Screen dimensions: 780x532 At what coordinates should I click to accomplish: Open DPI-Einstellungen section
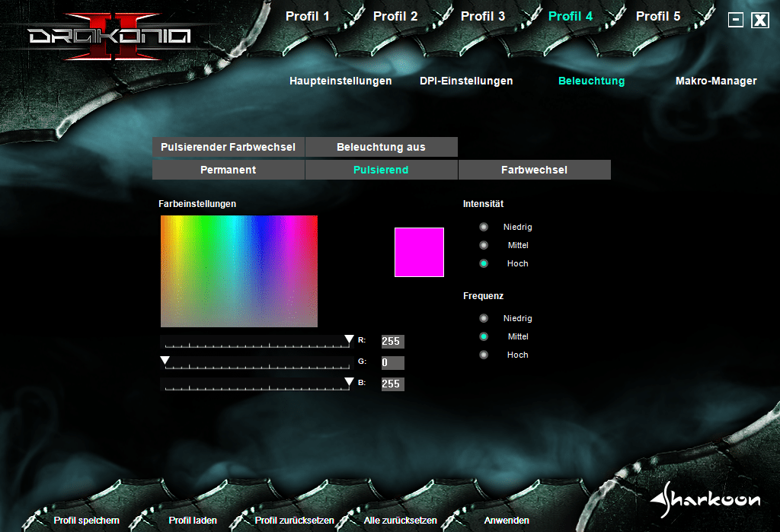pyautogui.click(x=466, y=81)
